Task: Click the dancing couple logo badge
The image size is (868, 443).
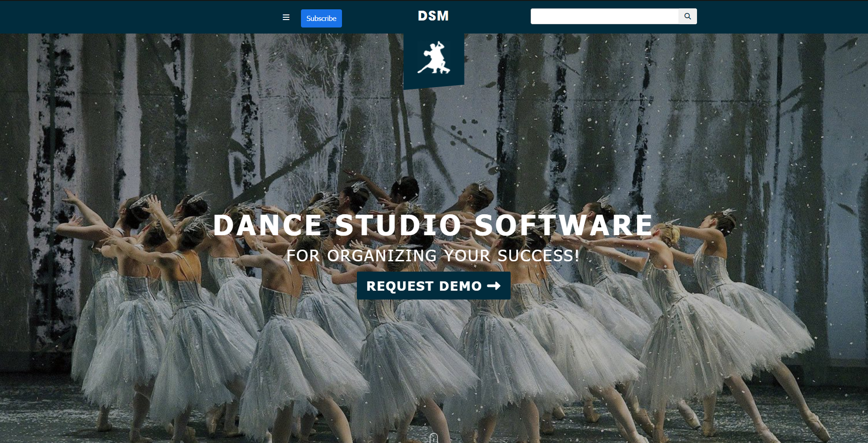Action: click(x=434, y=61)
